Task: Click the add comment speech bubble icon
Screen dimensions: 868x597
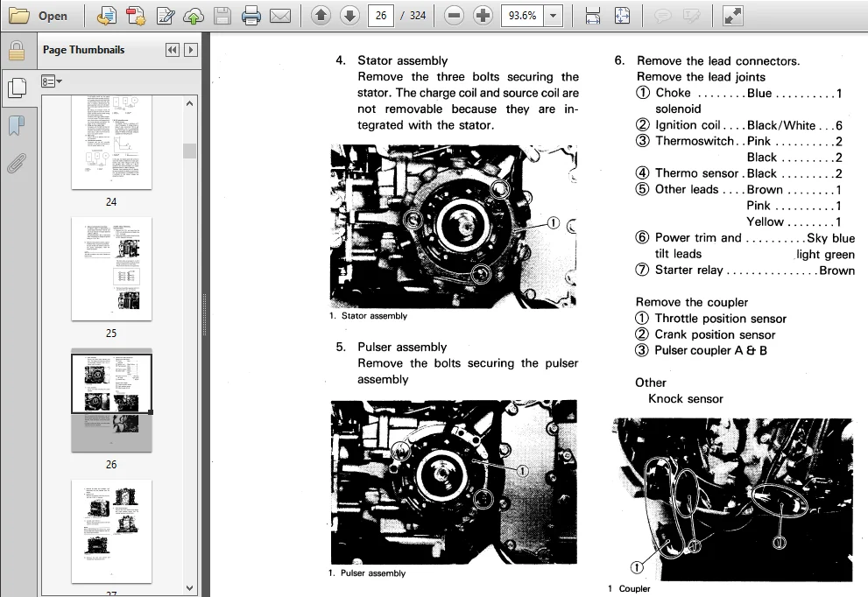Action: [x=662, y=16]
